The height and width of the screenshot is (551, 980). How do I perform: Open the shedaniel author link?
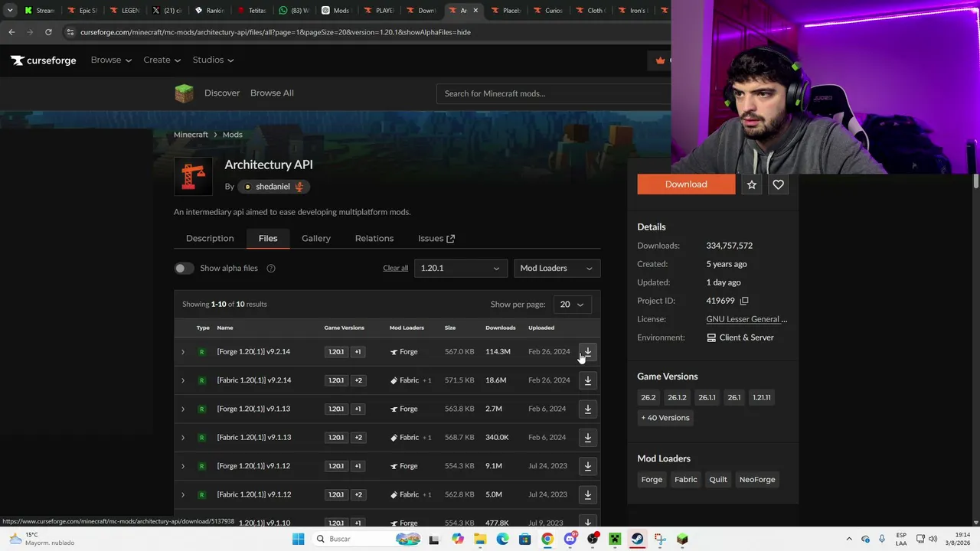click(273, 187)
